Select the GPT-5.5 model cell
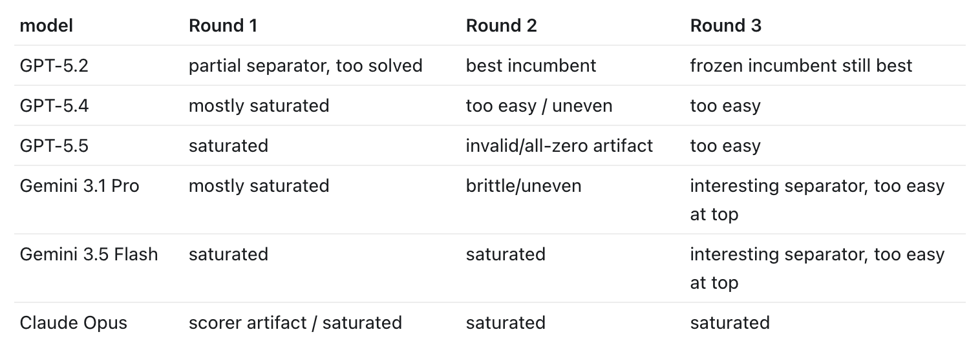The height and width of the screenshot is (354, 980). tap(54, 146)
